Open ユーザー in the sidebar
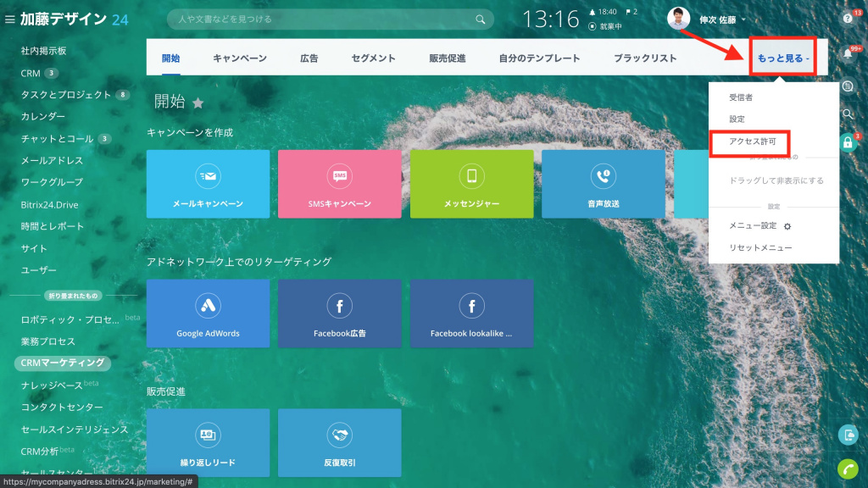868x488 pixels. tap(38, 270)
